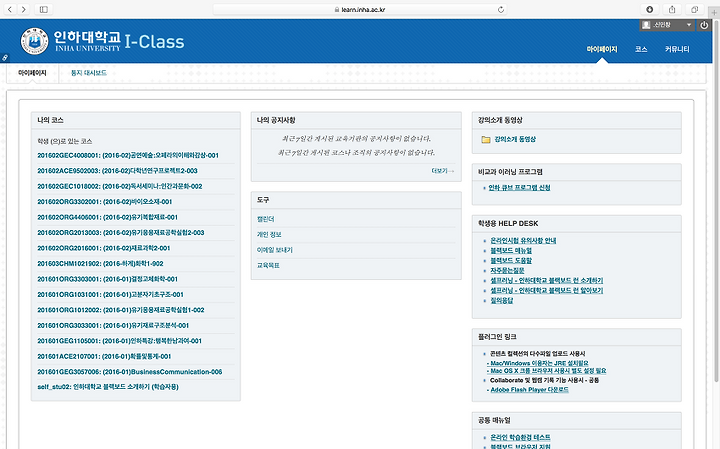
Task: Open course 201601ORG3303001 결정고체화학-001
Action: 107,279
